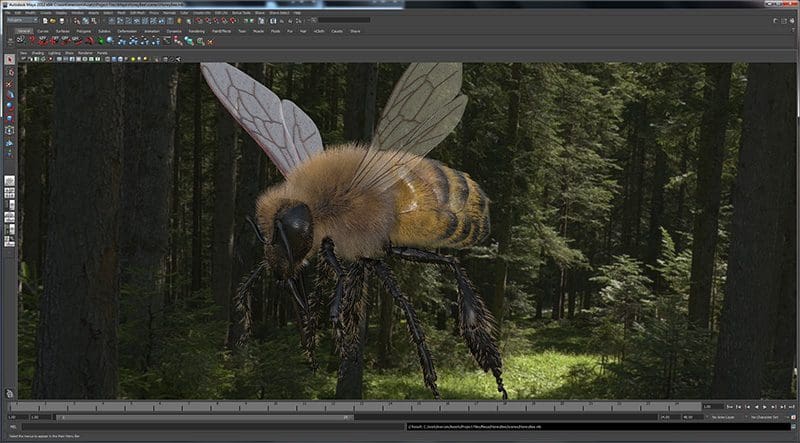
Task: Go to end of playback range
Action: [x=791, y=407]
